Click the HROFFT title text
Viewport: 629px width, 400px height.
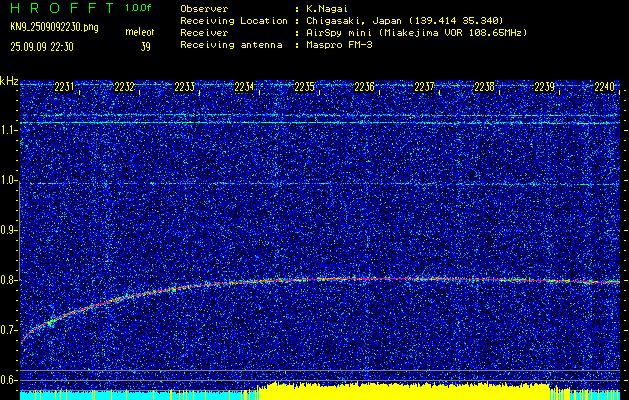coord(62,8)
